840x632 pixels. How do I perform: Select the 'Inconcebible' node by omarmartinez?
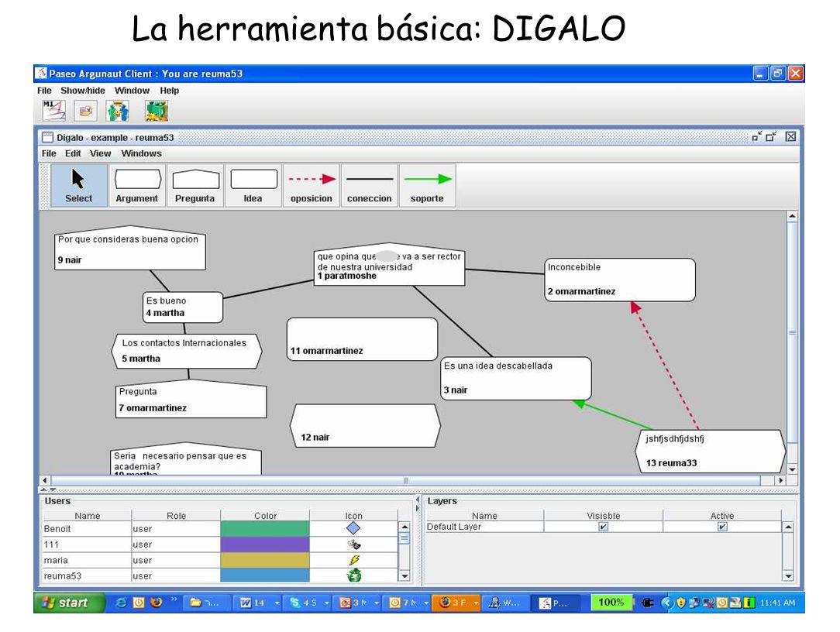click(620, 280)
